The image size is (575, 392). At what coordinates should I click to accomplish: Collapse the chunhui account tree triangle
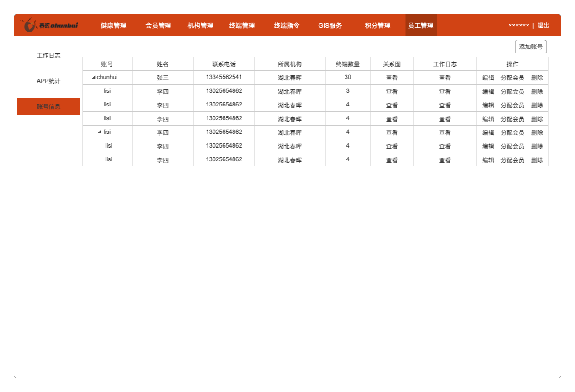pyautogui.click(x=93, y=78)
